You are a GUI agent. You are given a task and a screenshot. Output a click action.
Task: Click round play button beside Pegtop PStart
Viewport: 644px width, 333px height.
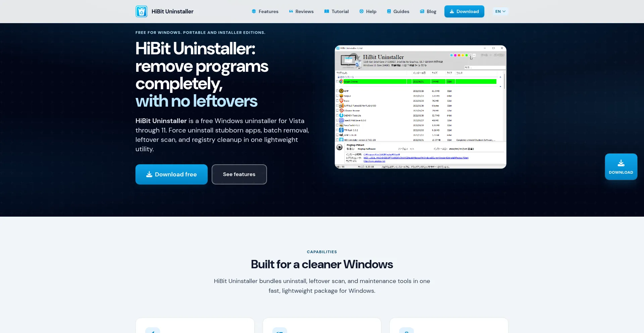click(x=339, y=147)
